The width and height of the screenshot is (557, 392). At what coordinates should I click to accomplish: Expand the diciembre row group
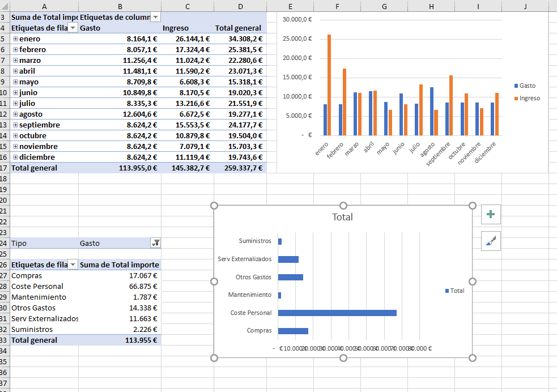(16, 157)
